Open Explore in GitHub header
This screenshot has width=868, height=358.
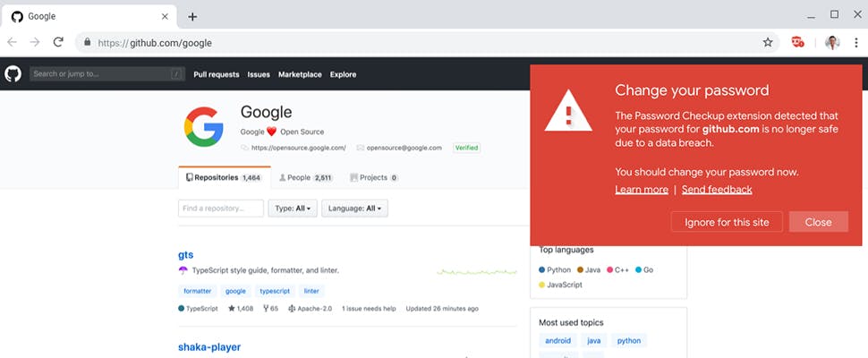pos(344,74)
